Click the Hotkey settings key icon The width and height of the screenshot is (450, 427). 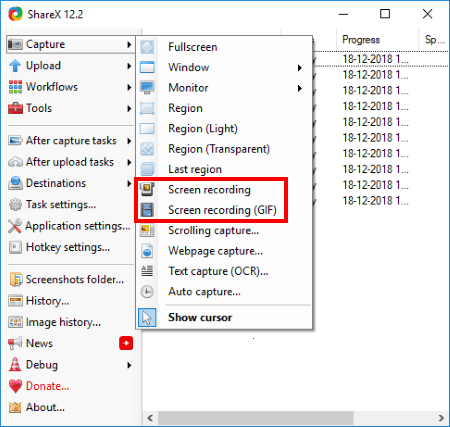(x=15, y=247)
